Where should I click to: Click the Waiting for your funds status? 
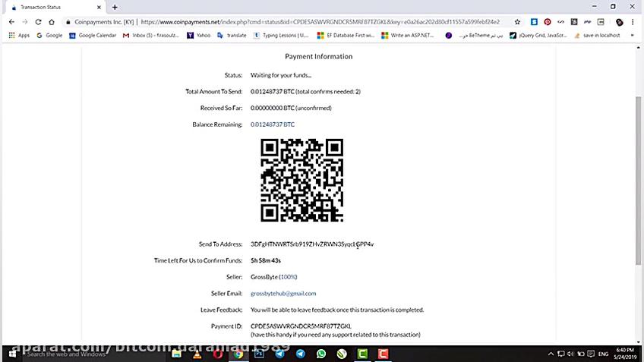pos(280,75)
